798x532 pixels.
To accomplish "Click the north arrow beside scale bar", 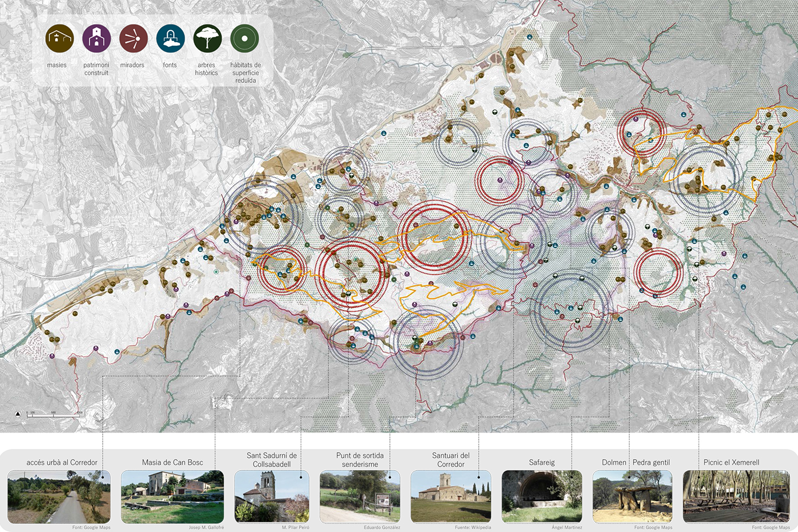I will (x=18, y=413).
